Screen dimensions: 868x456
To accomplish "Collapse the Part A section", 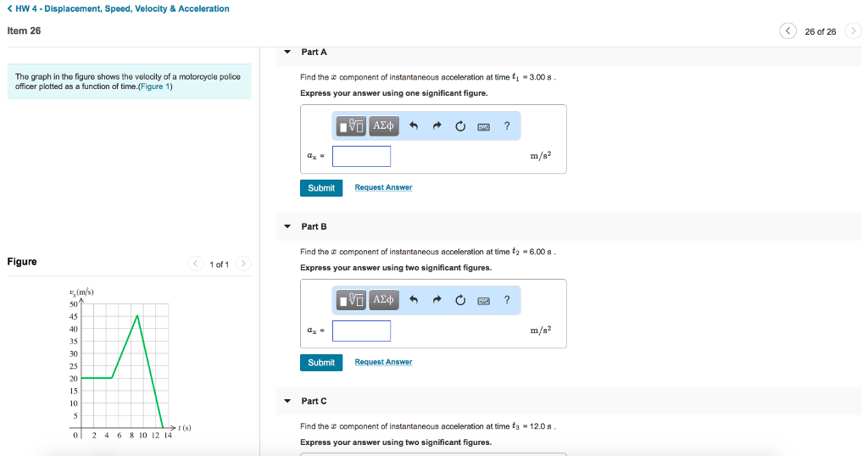I will [287, 53].
